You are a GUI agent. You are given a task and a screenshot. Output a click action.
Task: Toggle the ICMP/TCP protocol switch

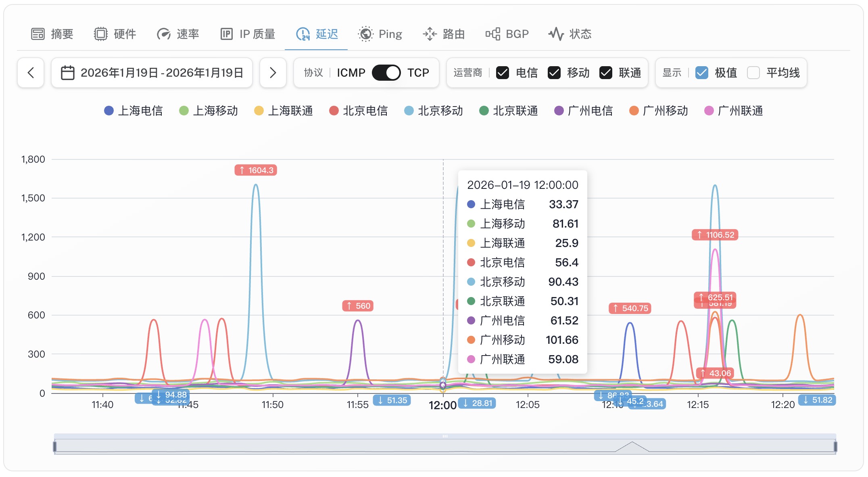[x=386, y=73]
